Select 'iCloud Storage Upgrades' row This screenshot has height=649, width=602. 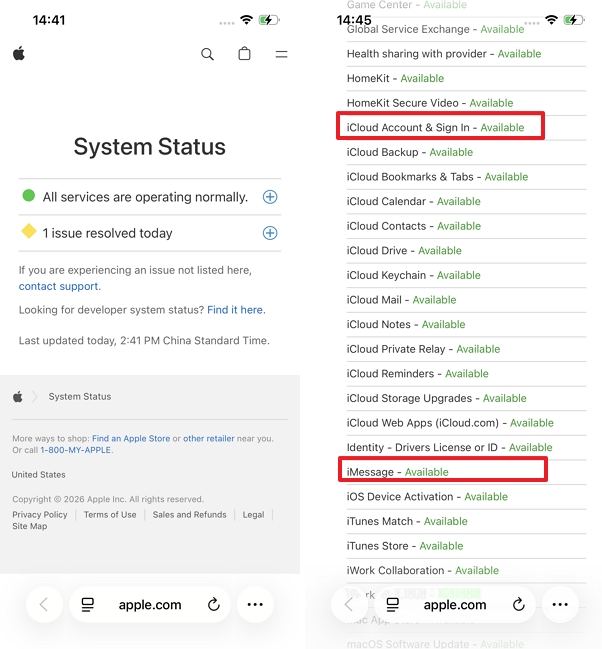[x=467, y=398]
